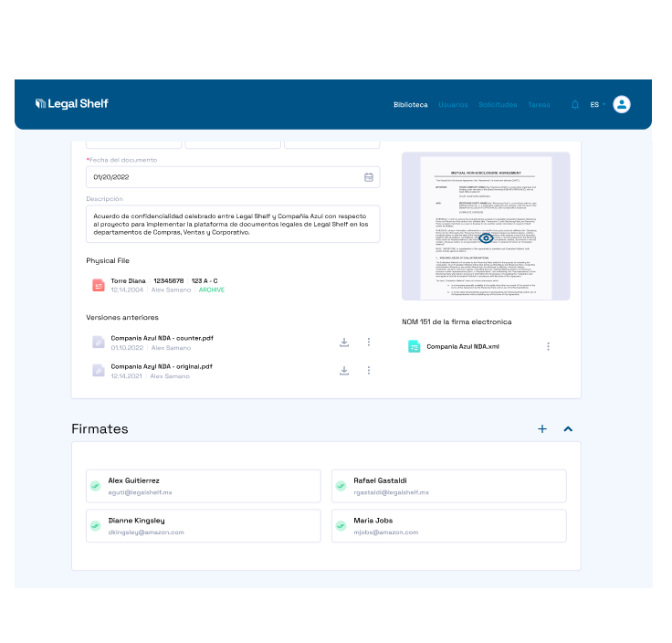
Task: Click the Fecha del documento date field
Action: (x=233, y=177)
